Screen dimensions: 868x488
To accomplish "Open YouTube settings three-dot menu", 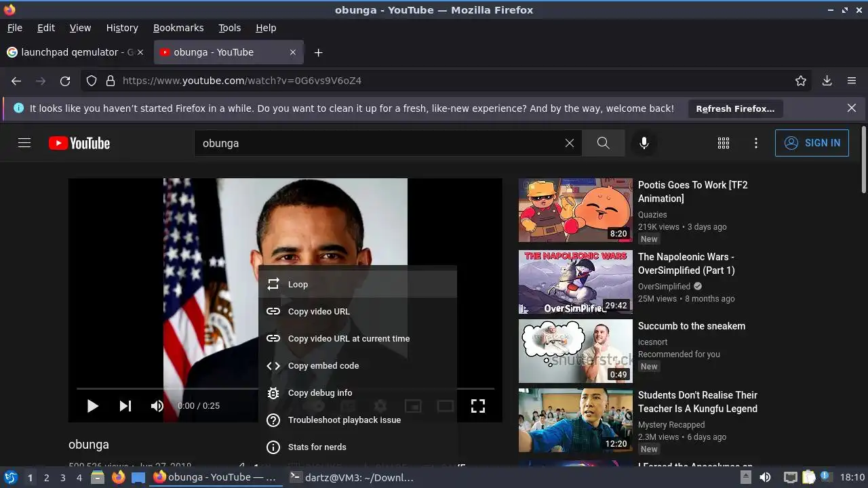I will coord(756,143).
